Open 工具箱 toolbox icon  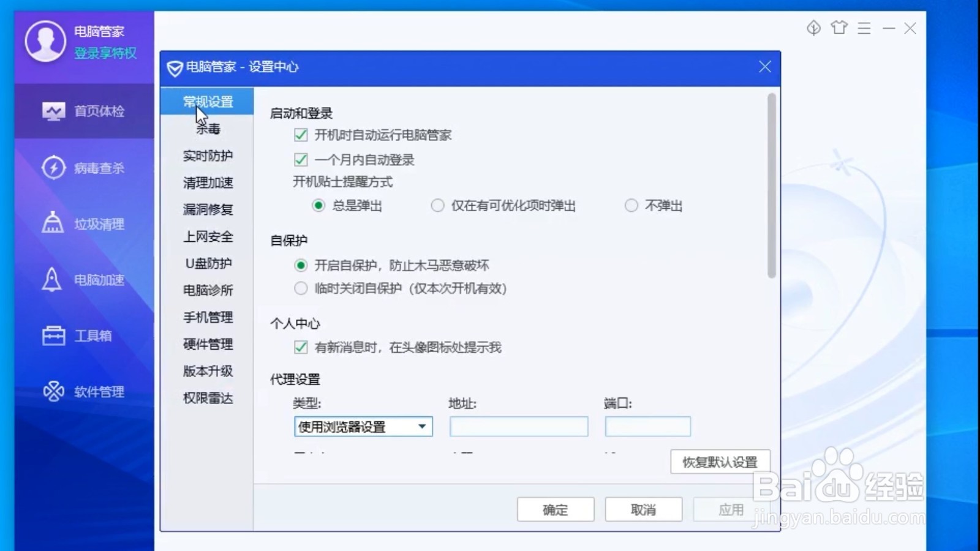53,335
